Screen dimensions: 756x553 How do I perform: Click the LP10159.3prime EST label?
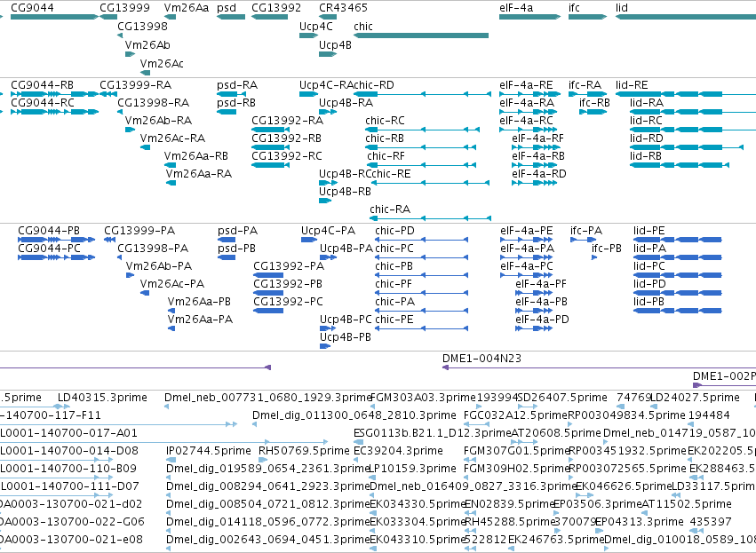click(413, 469)
